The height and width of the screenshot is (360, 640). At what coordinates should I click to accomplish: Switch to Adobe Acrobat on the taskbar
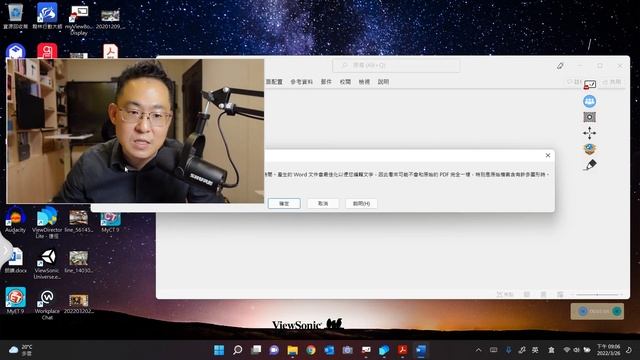(x=402, y=350)
